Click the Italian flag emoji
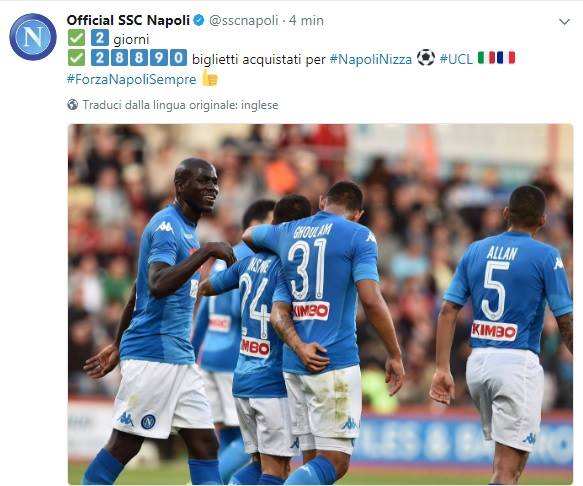 pos(487,58)
